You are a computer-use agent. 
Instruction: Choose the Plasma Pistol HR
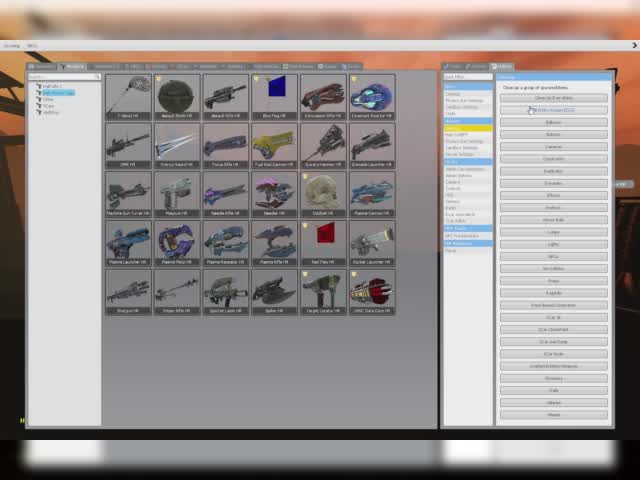coord(177,243)
